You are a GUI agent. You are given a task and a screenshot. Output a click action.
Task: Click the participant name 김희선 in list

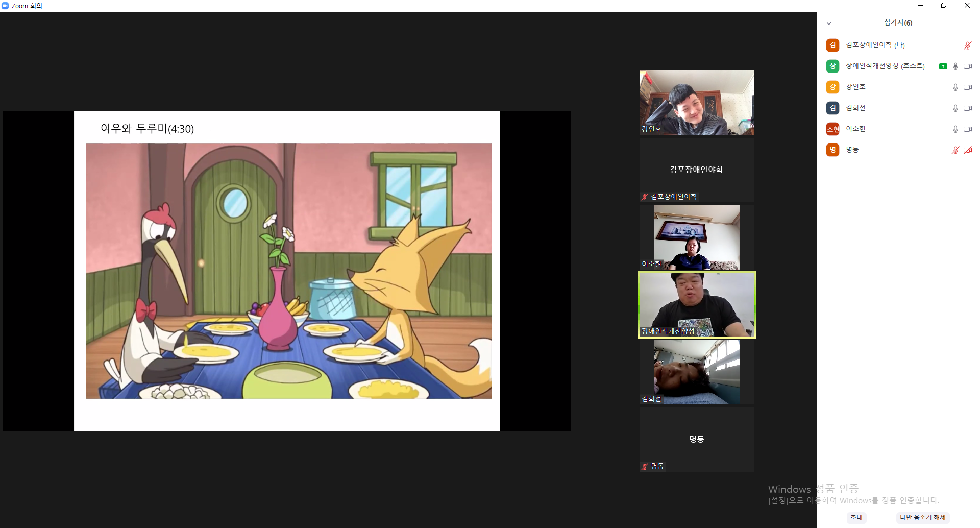855,108
